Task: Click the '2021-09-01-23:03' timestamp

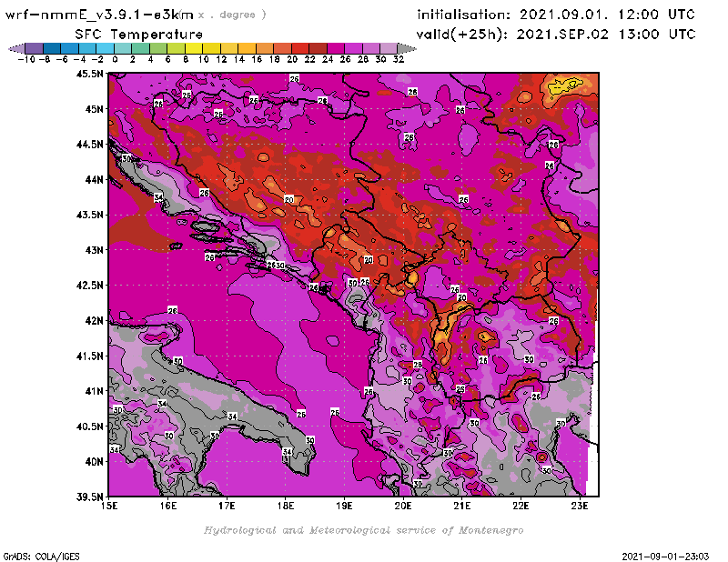Action: [x=665, y=557]
